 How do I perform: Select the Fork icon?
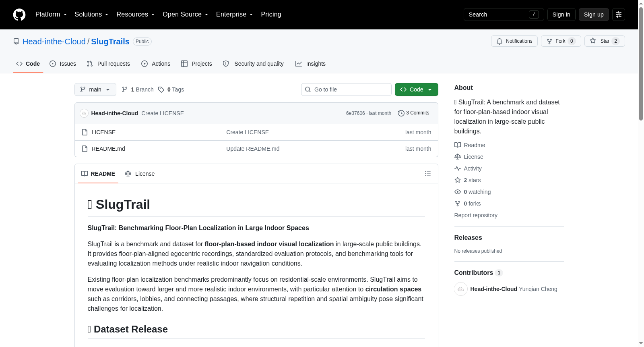point(549,41)
